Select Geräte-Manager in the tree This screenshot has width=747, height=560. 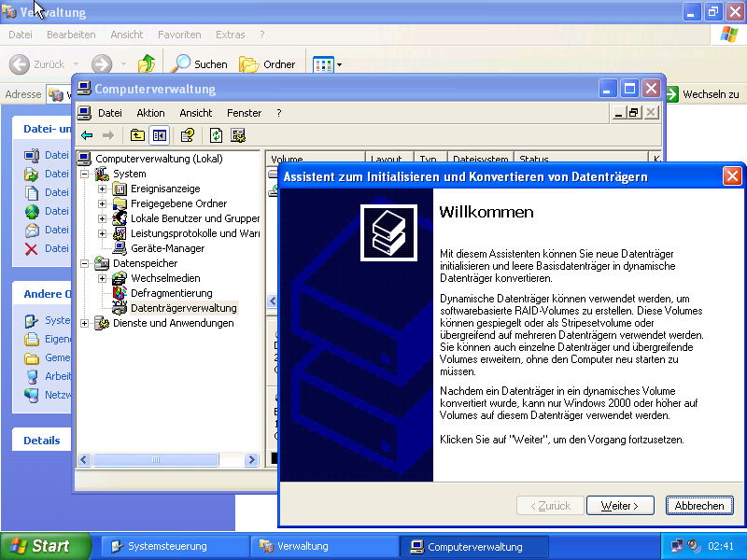click(x=166, y=248)
